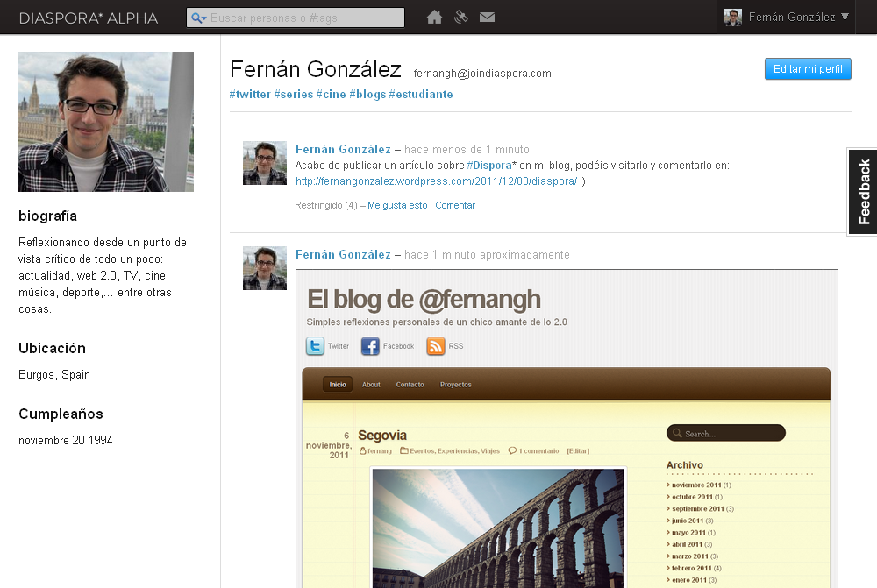Viewport: 877px width, 588px height.
Task: Open the notifications satellite icon
Action: coord(461,17)
